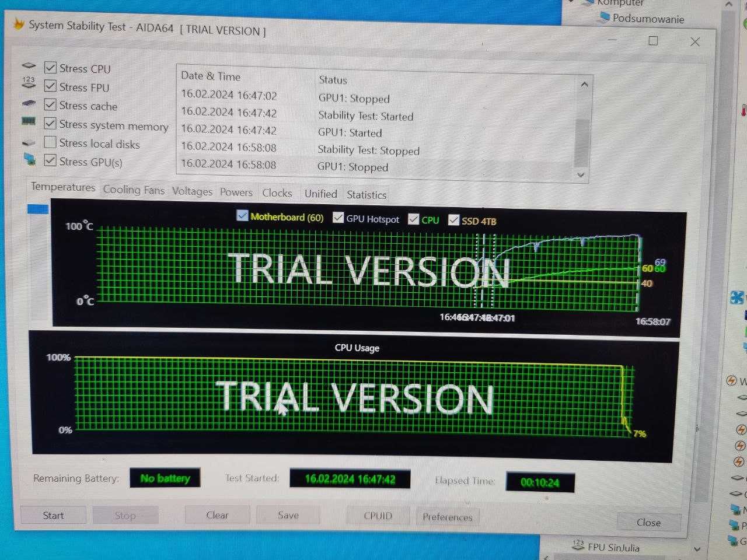This screenshot has height=560, width=747.
Task: Click the disk icon beside Stress local disks
Action: click(29, 142)
